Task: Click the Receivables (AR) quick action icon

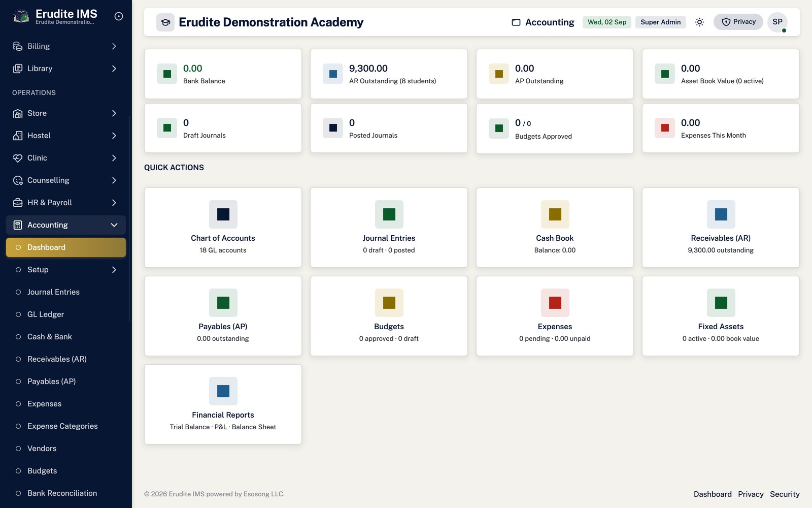Action: pos(721,214)
